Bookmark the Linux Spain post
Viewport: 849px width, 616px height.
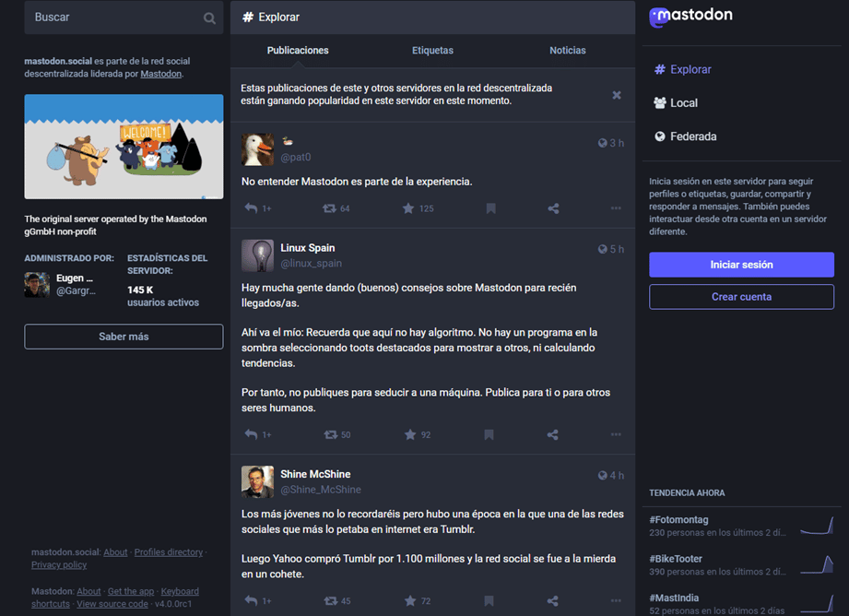[x=489, y=434]
